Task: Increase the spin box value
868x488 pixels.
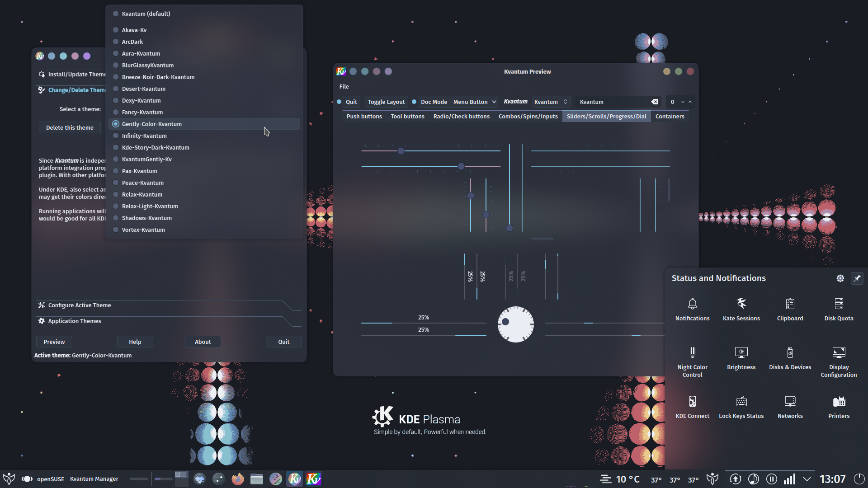Action: [x=690, y=102]
